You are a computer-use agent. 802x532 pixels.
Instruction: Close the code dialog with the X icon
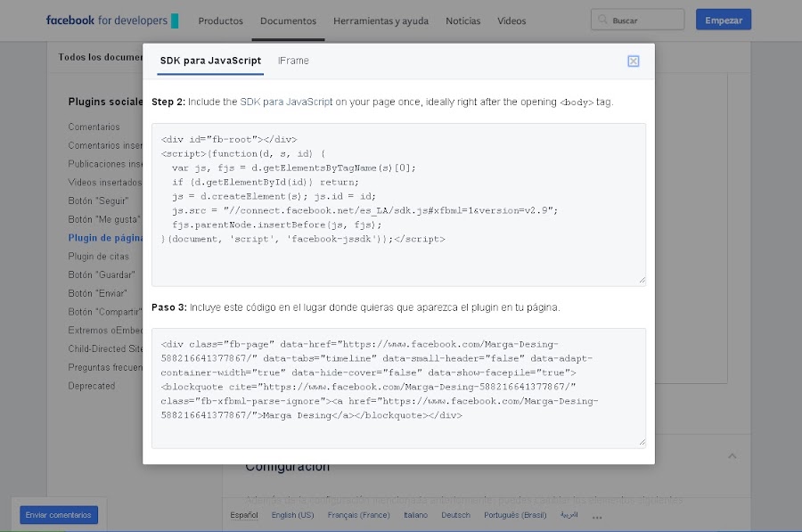tap(634, 61)
